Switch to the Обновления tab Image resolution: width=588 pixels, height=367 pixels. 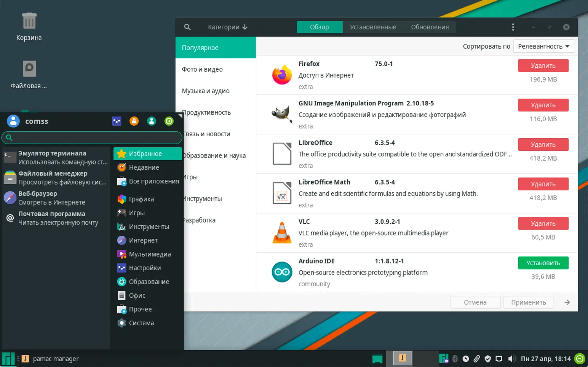tap(430, 27)
